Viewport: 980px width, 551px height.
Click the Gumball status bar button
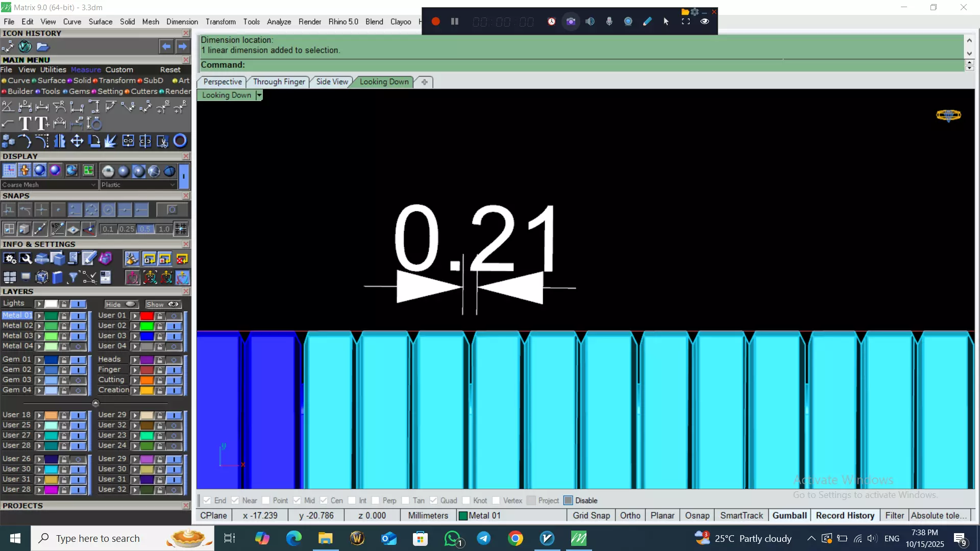[x=789, y=515]
